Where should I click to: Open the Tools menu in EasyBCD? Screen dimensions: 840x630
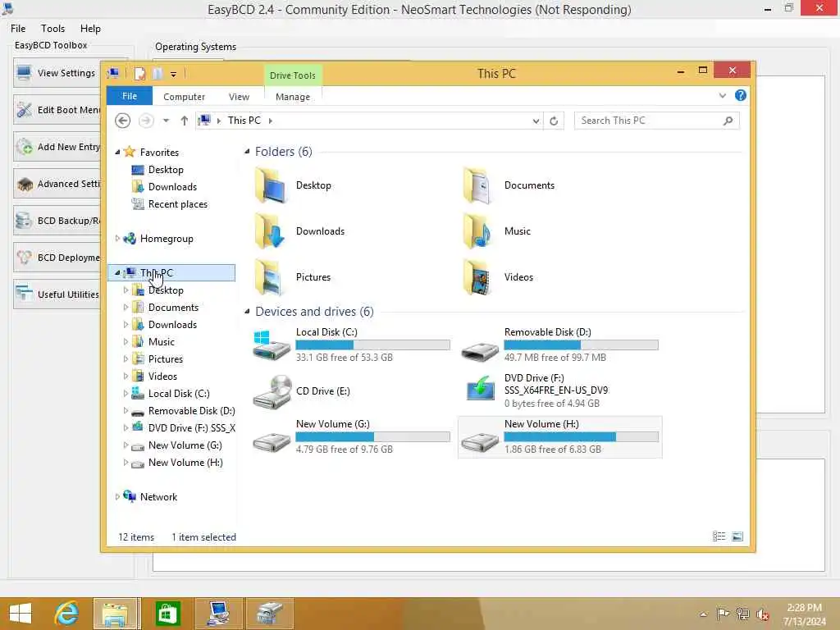click(x=52, y=29)
